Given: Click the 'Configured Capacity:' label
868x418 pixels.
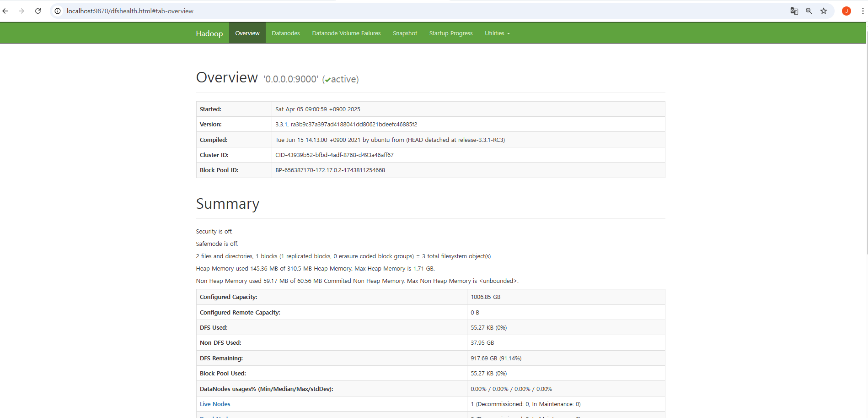Looking at the screenshot, I should click(x=229, y=297).
